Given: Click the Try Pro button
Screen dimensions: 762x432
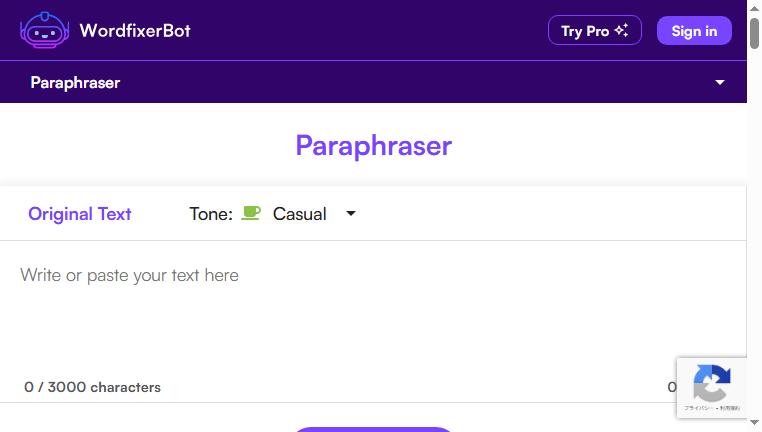Looking at the screenshot, I should click(594, 31).
